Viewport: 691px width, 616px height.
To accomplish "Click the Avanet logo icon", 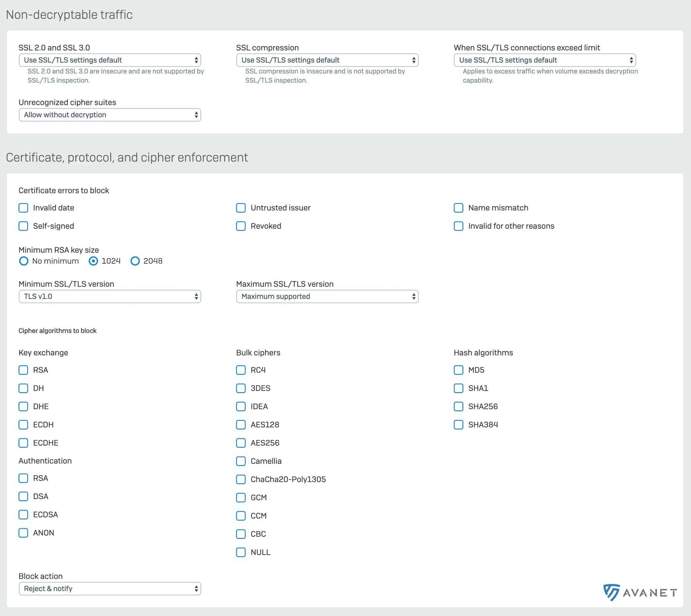I will pos(611,592).
